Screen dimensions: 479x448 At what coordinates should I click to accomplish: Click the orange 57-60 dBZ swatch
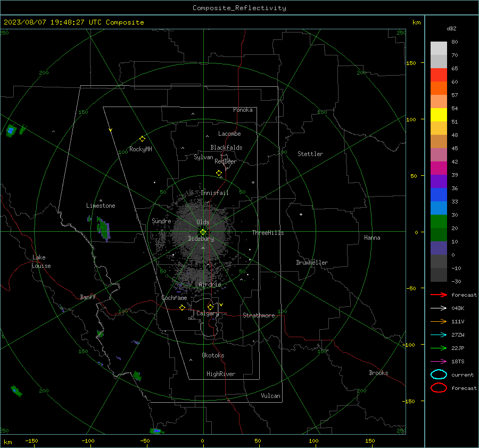coord(439,88)
